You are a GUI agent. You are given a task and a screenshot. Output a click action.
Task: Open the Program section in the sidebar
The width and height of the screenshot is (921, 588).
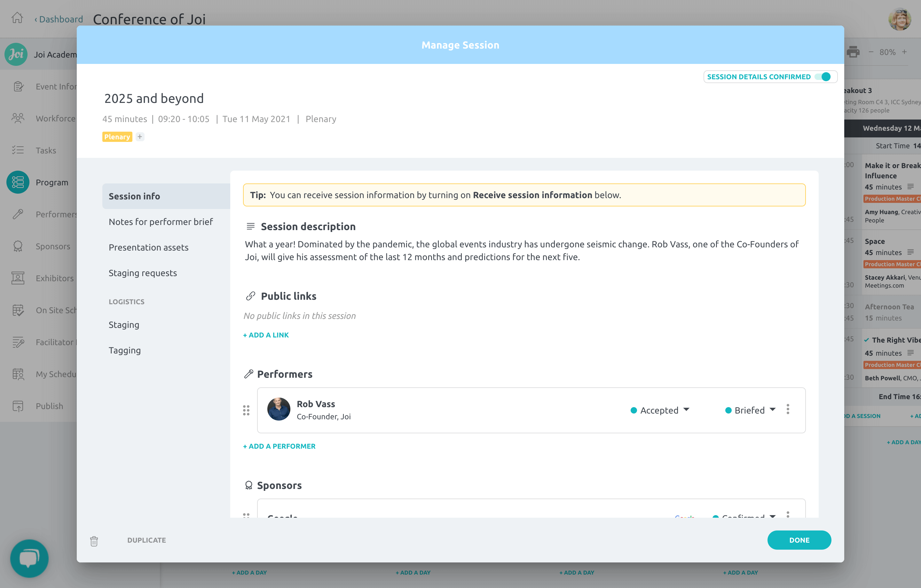(51, 182)
